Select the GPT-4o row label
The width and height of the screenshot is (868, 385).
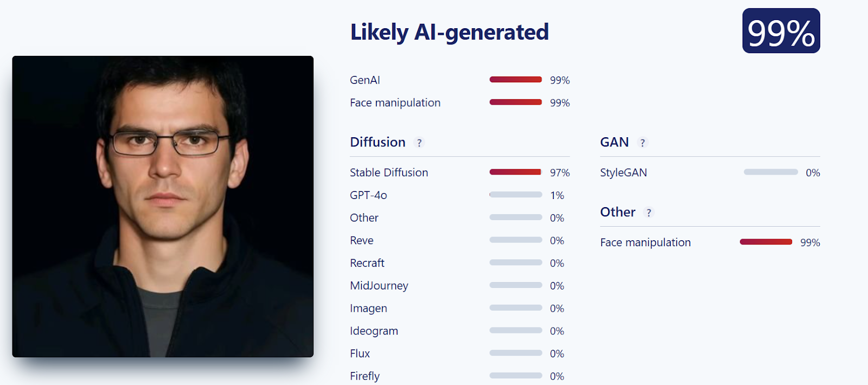(x=368, y=195)
